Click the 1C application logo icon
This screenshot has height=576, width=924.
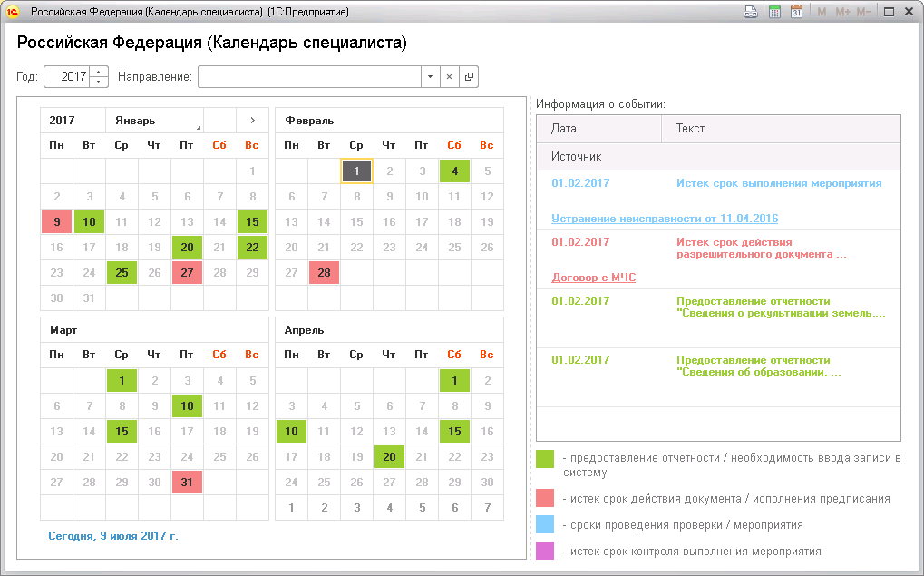[x=12, y=12]
